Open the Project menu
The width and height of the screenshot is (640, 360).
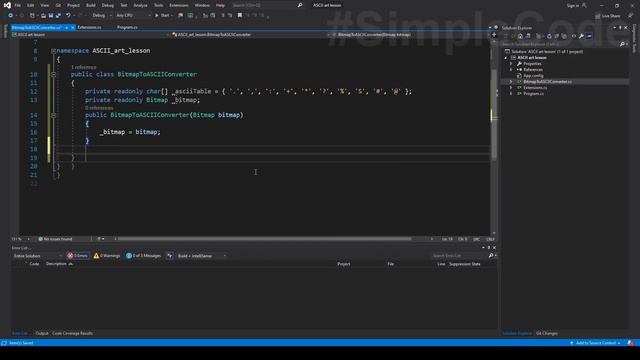tap(73, 5)
